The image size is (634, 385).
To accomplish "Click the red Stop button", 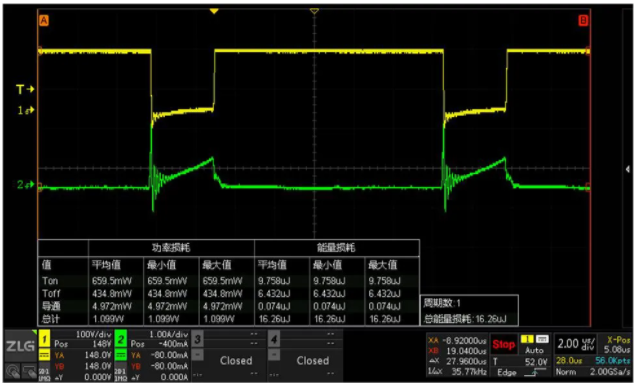I will pyautogui.click(x=503, y=345).
